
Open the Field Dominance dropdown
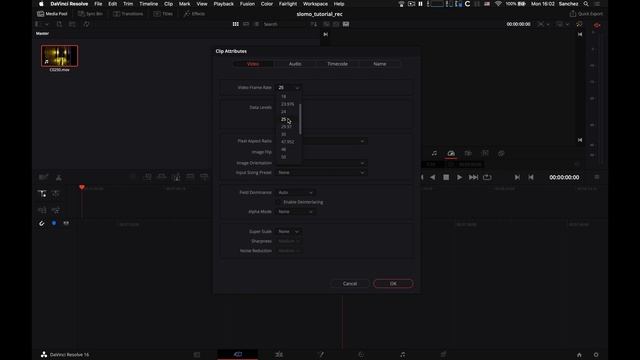tap(296, 192)
